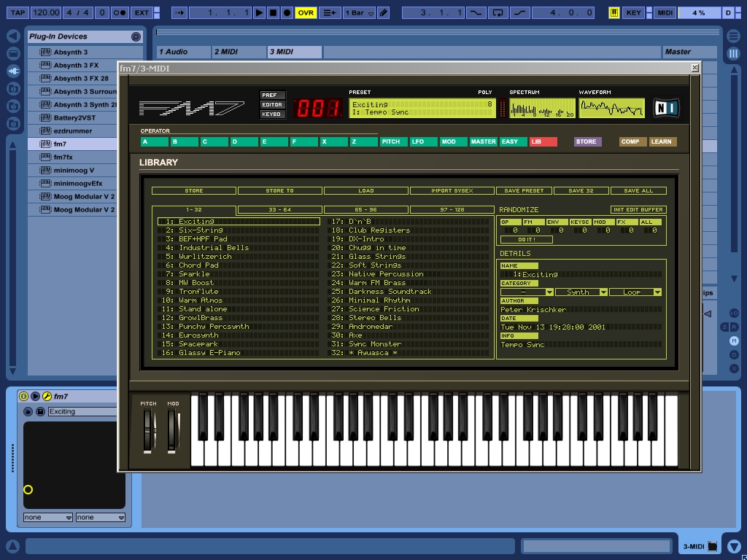Click the purple STORE button in FM7

pyautogui.click(x=587, y=142)
